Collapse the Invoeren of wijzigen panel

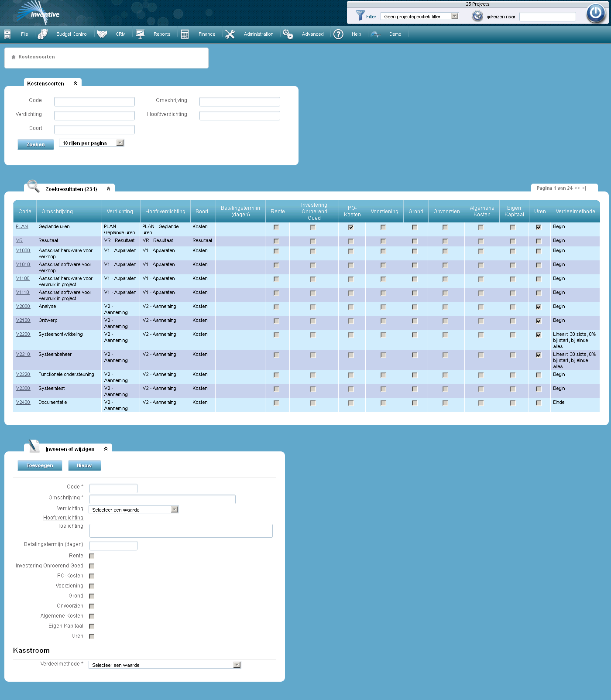pos(106,449)
